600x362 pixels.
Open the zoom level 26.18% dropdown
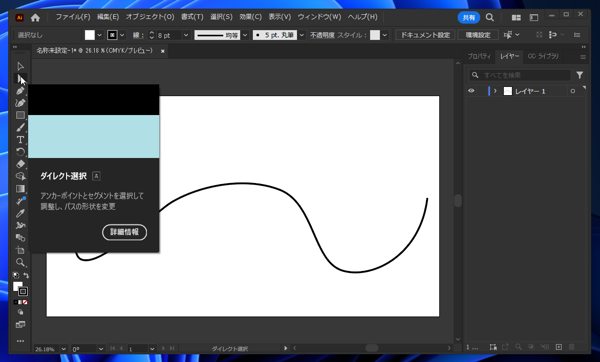(x=64, y=349)
